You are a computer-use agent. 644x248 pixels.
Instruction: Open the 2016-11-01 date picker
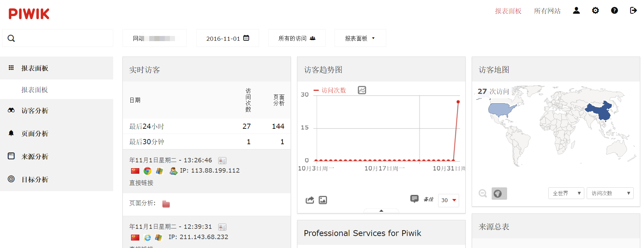(227, 38)
